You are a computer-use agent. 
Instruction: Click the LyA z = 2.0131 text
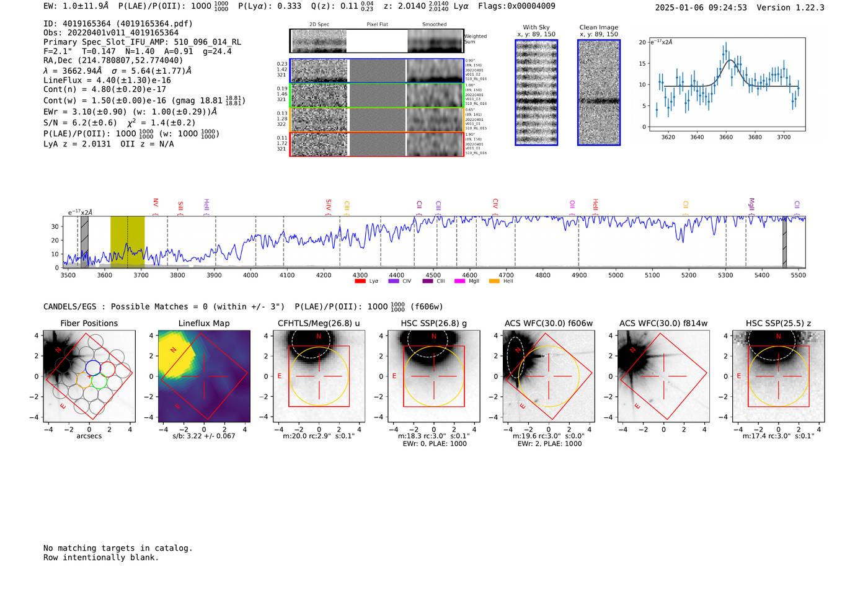(77, 144)
